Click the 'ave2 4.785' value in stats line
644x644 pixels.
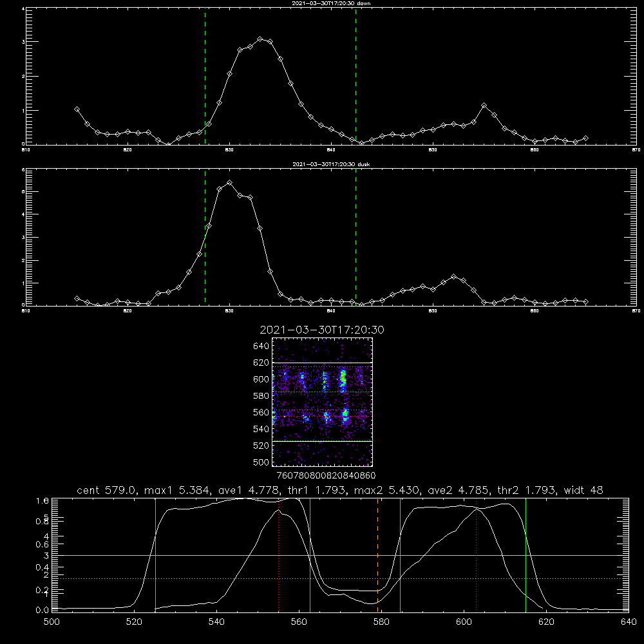point(460,490)
